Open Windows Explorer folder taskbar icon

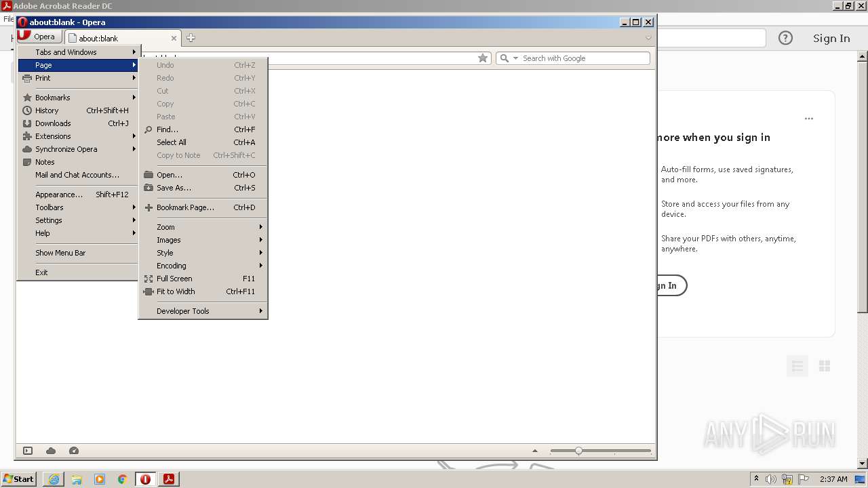click(x=77, y=479)
